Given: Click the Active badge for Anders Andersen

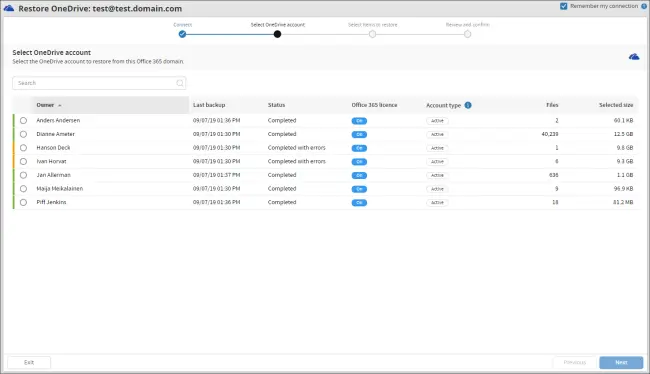Looking at the screenshot, I should point(437,121).
